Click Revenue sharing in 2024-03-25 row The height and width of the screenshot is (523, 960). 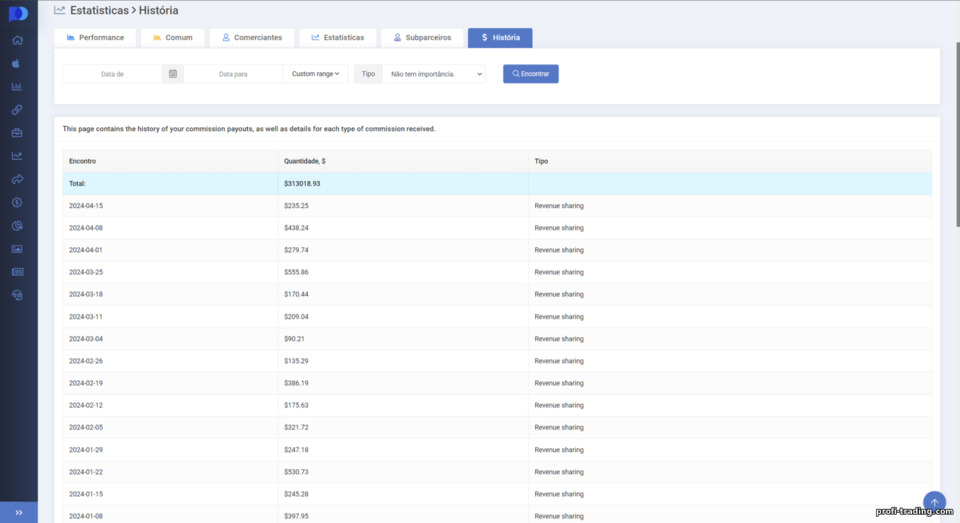(559, 272)
